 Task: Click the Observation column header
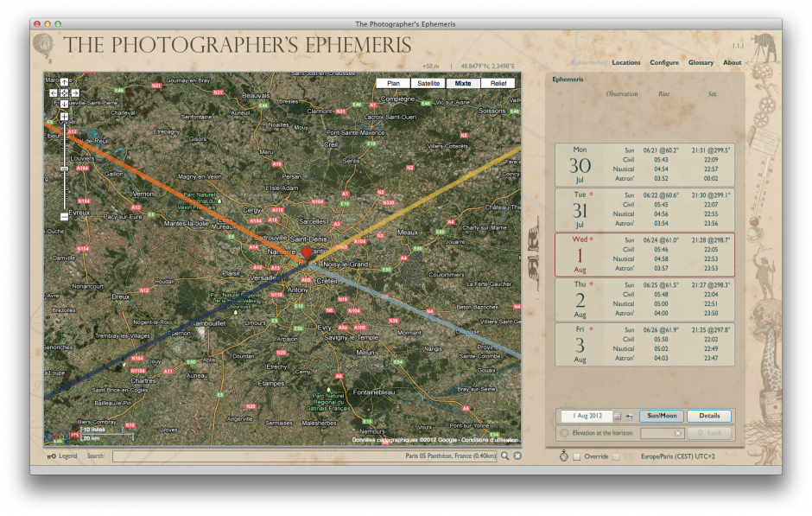[622, 93]
